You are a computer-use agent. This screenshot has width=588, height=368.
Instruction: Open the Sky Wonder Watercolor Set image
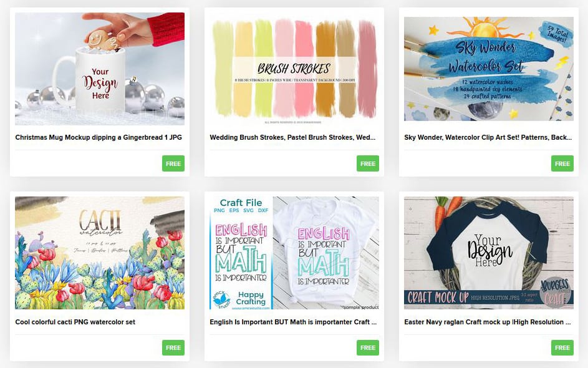tap(489, 69)
